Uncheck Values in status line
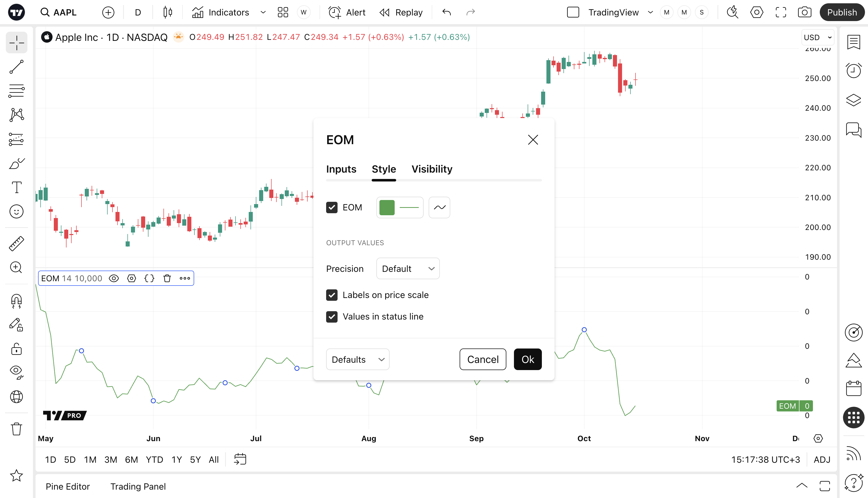This screenshot has width=868, height=498. pos(332,317)
